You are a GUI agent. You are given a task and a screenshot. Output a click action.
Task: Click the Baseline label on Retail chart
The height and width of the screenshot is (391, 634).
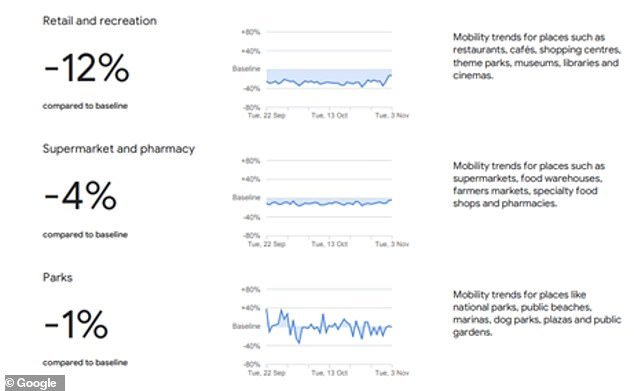pyautogui.click(x=246, y=69)
